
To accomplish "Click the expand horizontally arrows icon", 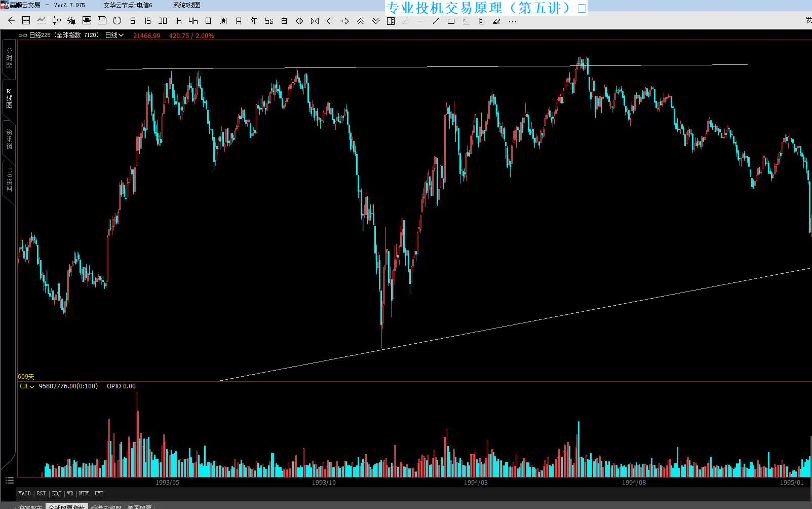I will (299, 21).
